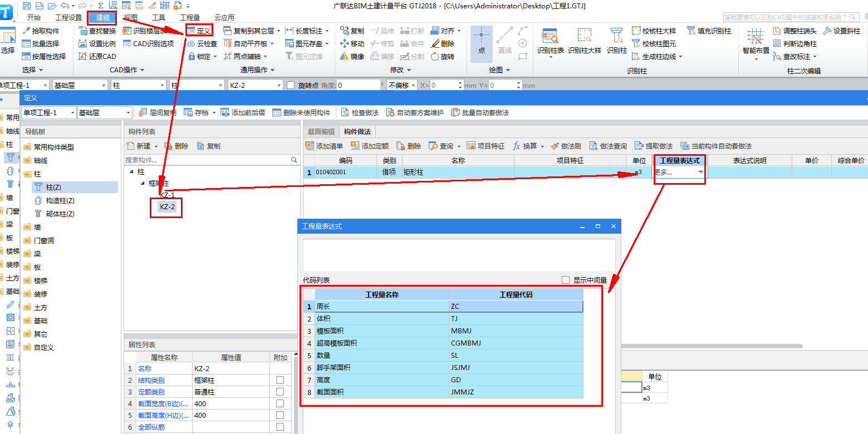This screenshot has width=868, height=434.
Task: Click 删除未使用构件 tool
Action: point(301,112)
